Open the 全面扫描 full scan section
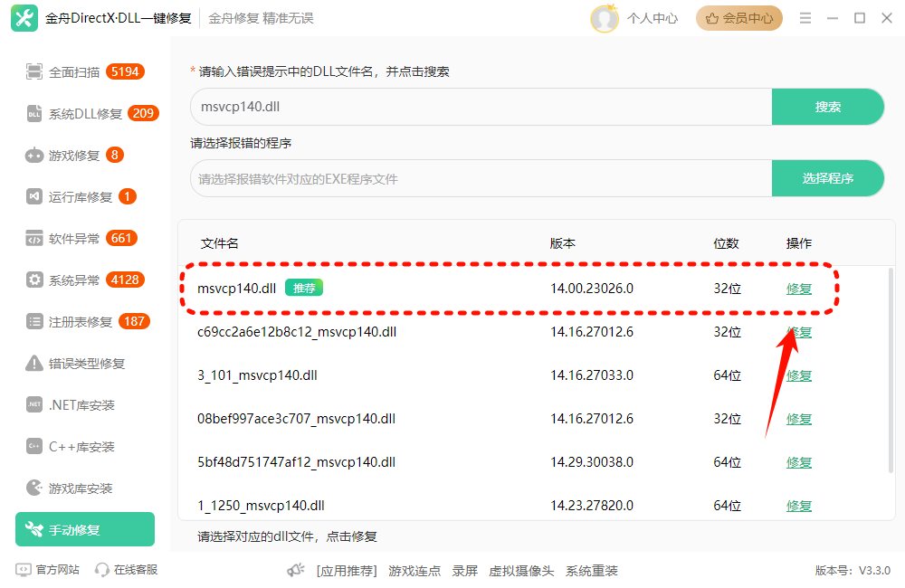The width and height of the screenshot is (905, 588). point(85,72)
